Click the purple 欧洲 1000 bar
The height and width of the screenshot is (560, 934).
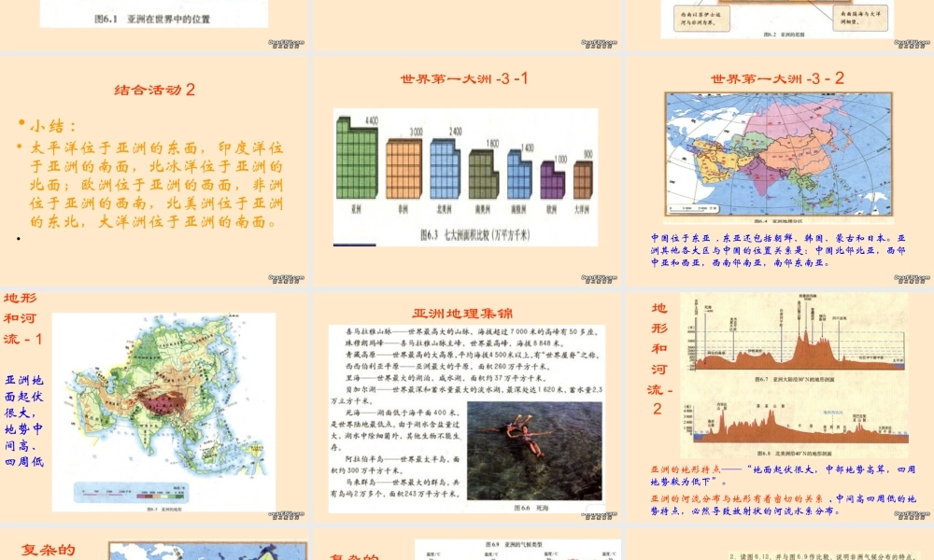tap(552, 180)
